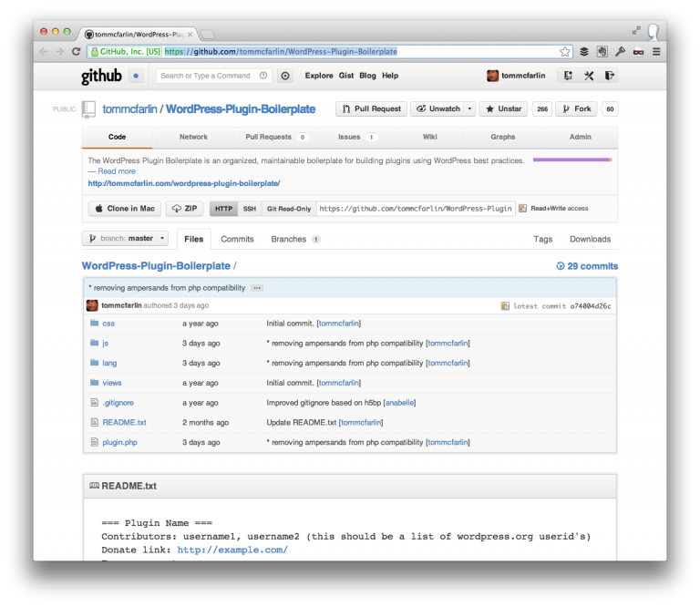Image resolution: width=700 pixels, height=607 pixels.
Task: Bookmark page with star icon
Action: click(565, 52)
